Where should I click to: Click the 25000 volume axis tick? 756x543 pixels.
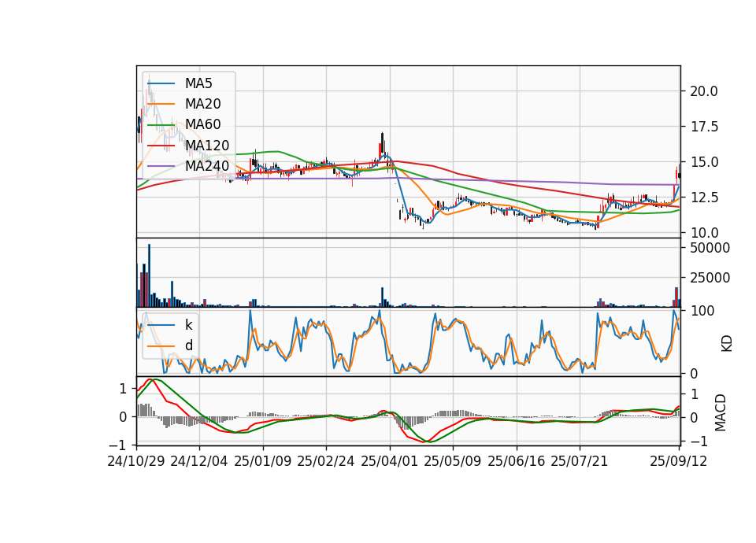710,278
